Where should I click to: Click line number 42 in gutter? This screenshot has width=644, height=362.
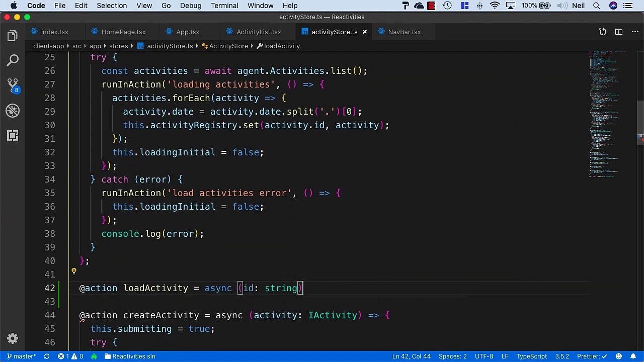pos(49,288)
